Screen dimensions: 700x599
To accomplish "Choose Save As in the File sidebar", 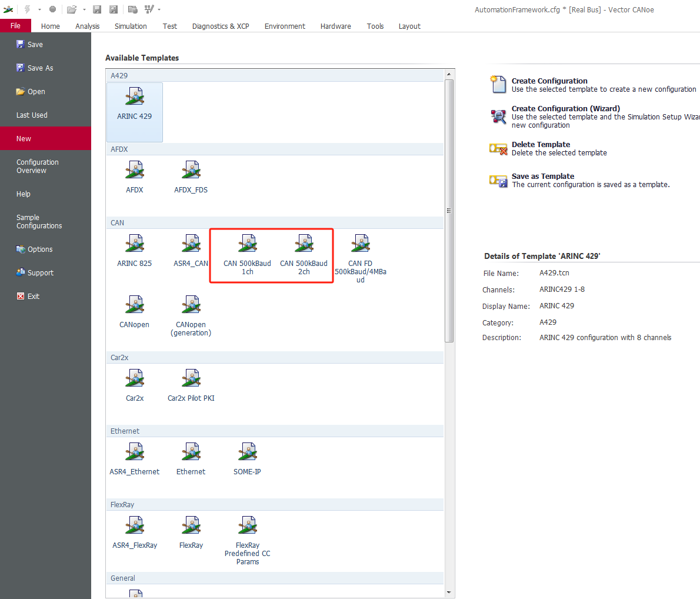I will tap(45, 68).
